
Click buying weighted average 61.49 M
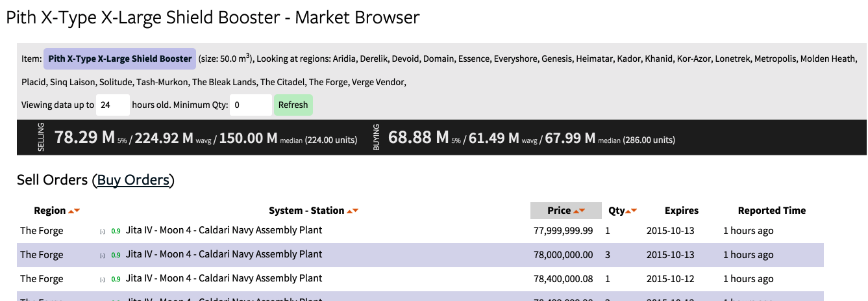(493, 138)
